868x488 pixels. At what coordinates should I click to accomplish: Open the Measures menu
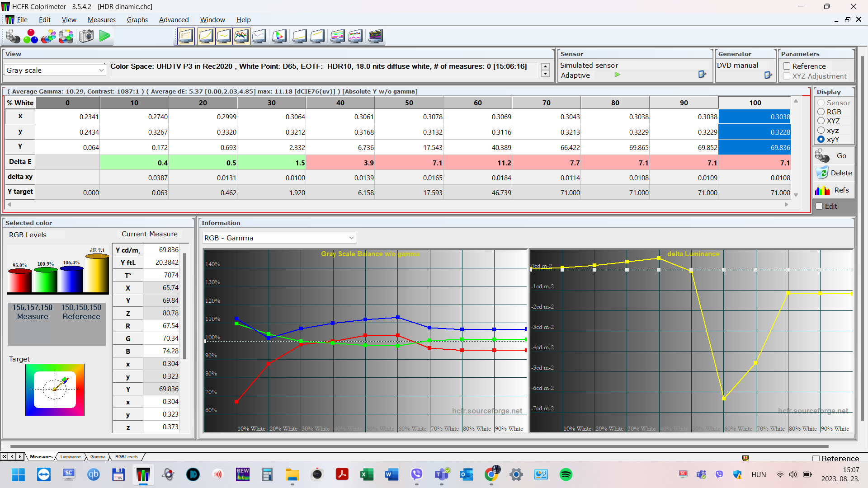click(101, 20)
